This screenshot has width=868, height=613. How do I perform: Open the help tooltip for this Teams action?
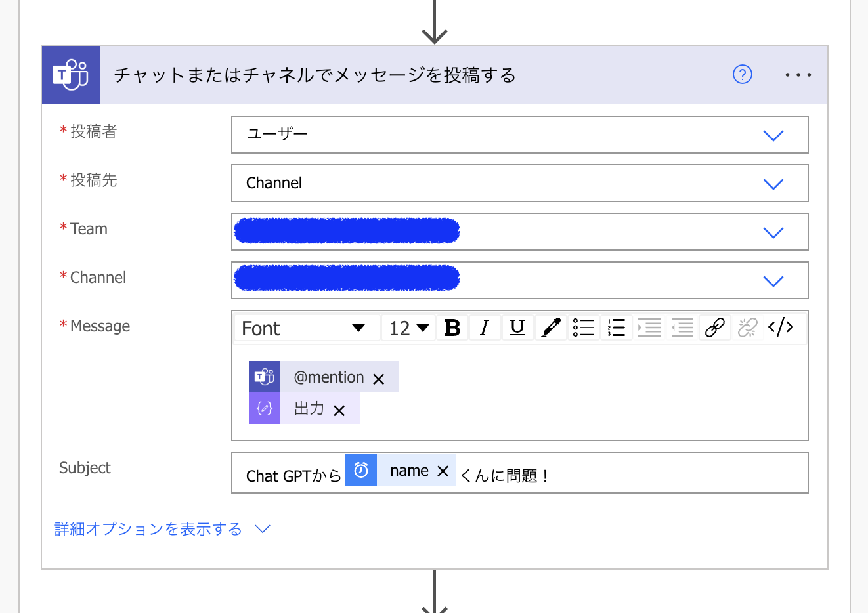[x=743, y=74]
